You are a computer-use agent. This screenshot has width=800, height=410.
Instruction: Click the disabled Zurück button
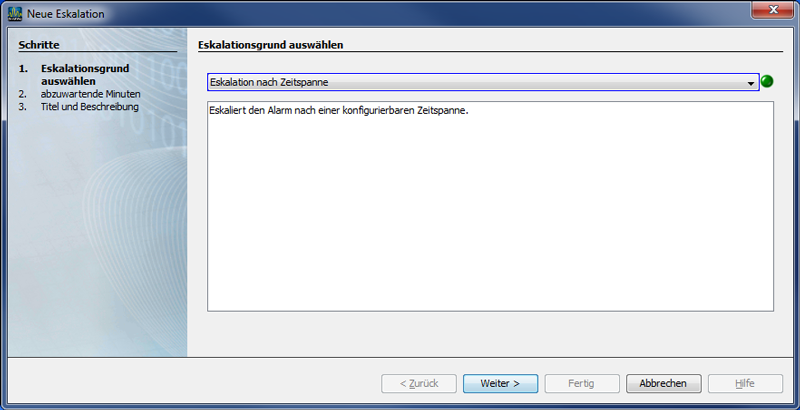(418, 383)
